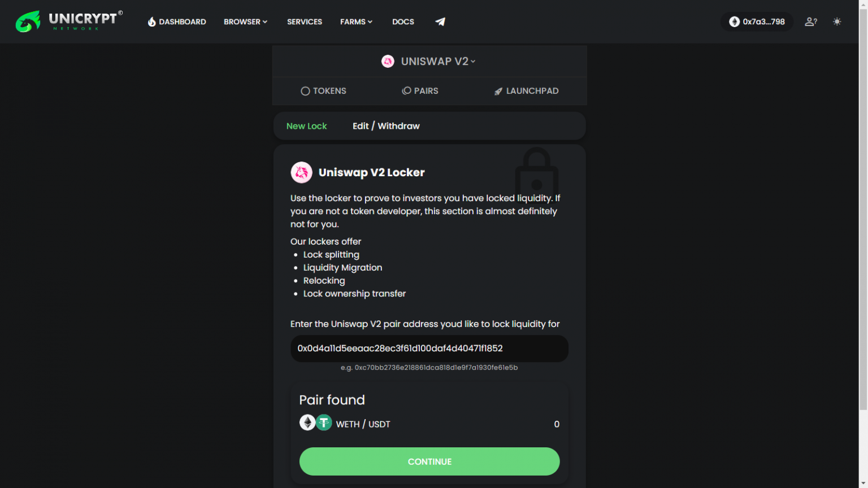Open the Docs menu item
Image resolution: width=868 pixels, height=488 pixels.
[403, 21]
